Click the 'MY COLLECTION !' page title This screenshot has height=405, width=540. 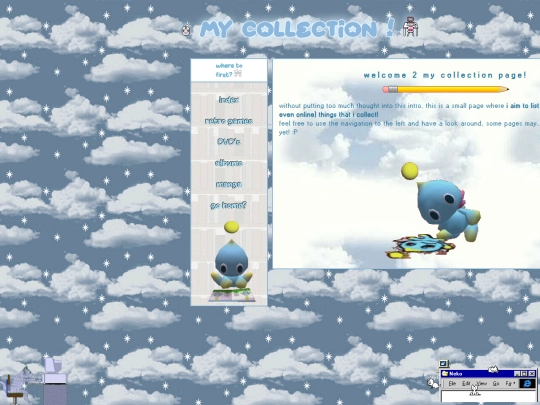point(297,29)
